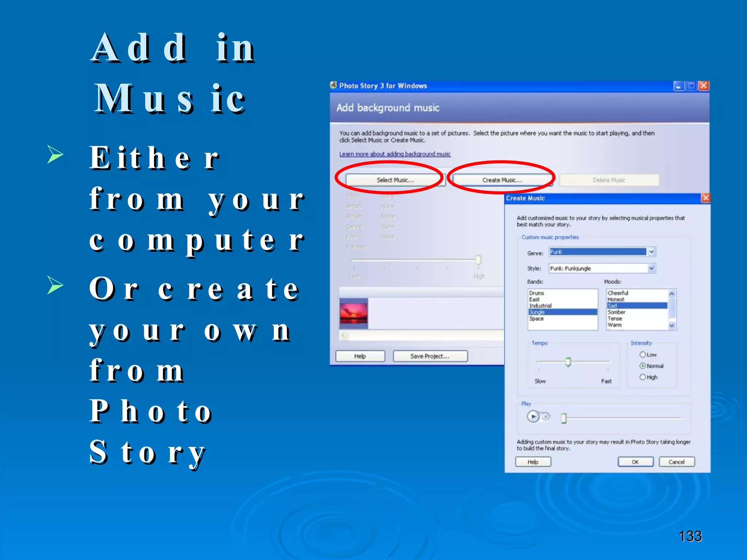This screenshot has width=747, height=560.
Task: Stop the custom music preview
Action: point(546,416)
